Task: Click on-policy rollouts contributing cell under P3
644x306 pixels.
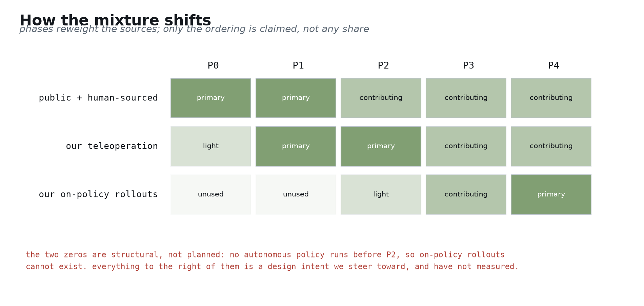Action: click(466, 194)
